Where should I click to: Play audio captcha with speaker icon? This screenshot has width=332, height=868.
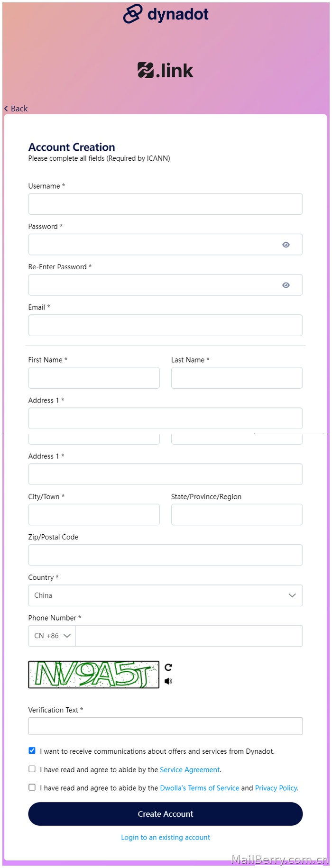tap(168, 681)
